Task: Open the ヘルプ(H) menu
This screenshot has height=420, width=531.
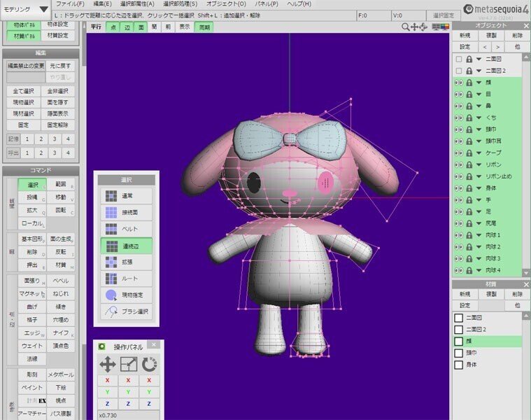Action: coord(299,4)
